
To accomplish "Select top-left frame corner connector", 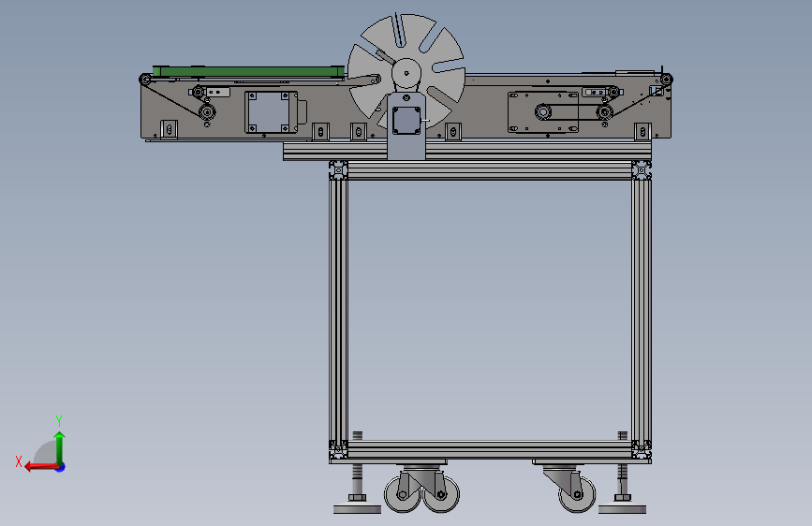I will pyautogui.click(x=338, y=169).
